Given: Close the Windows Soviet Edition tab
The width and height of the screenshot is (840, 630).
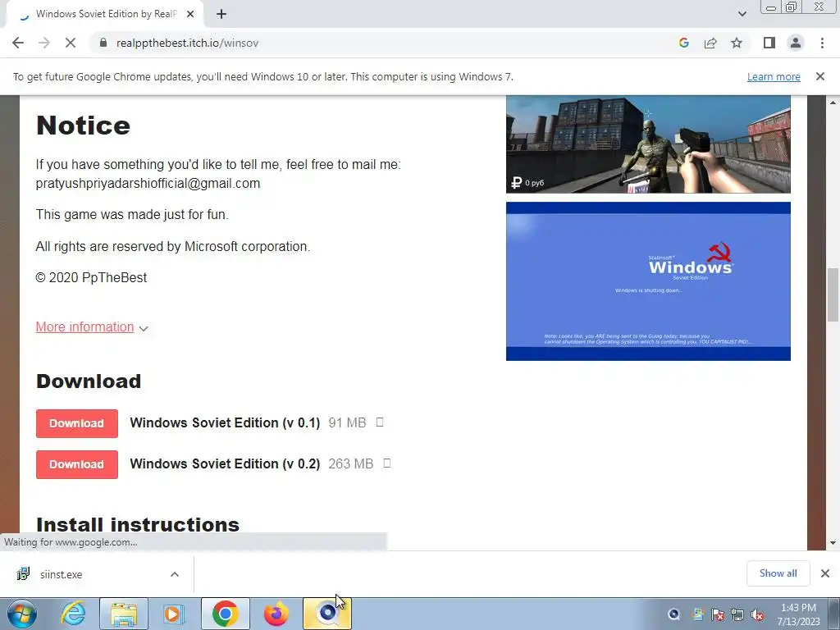Looking at the screenshot, I should click(190, 14).
